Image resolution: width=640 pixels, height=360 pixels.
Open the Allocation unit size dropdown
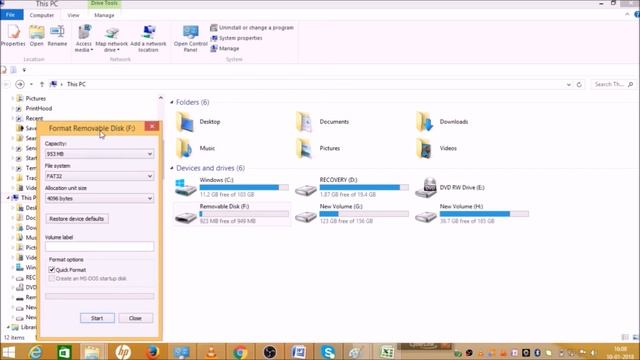(100, 198)
